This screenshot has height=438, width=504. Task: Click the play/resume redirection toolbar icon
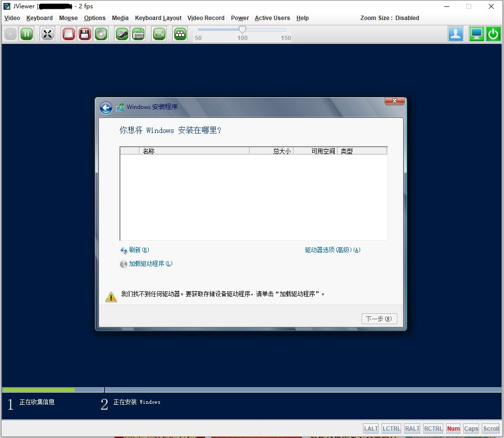click(x=10, y=34)
